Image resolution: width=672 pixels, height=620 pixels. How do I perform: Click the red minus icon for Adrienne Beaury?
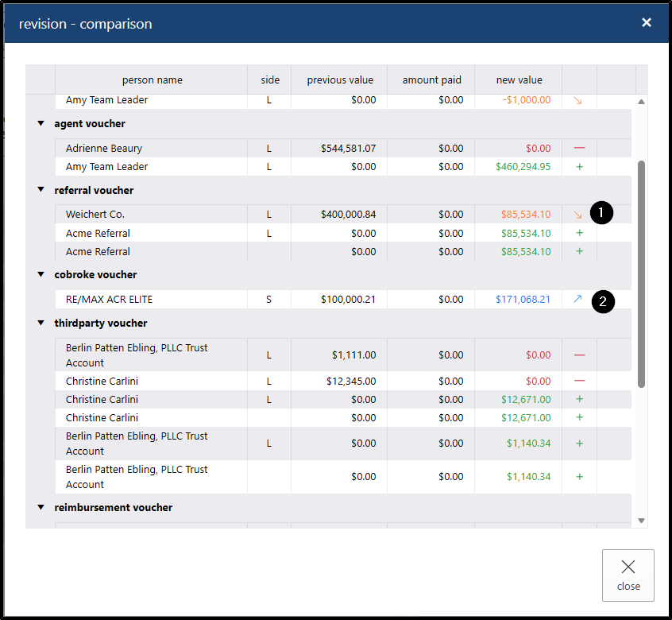[x=579, y=148]
